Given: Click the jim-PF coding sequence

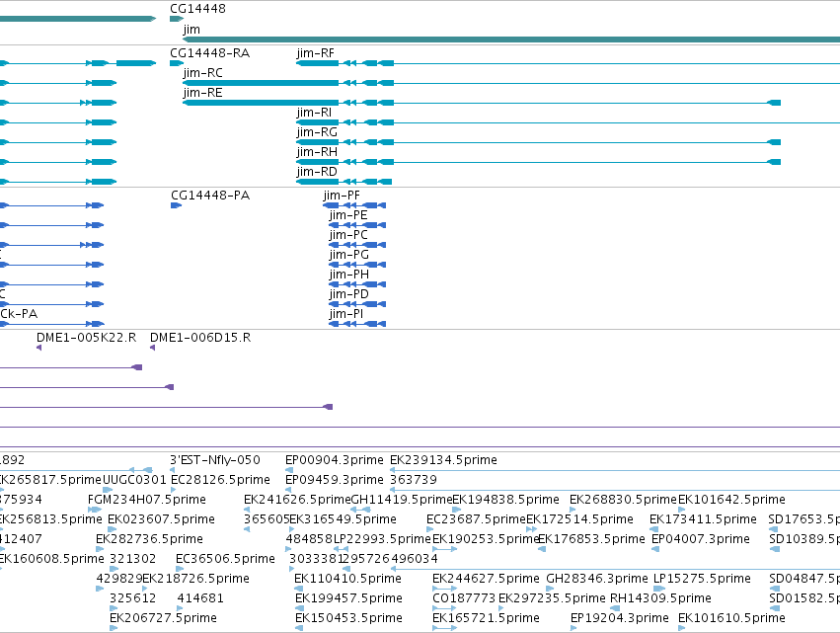Looking at the screenshot, I should [354, 205].
